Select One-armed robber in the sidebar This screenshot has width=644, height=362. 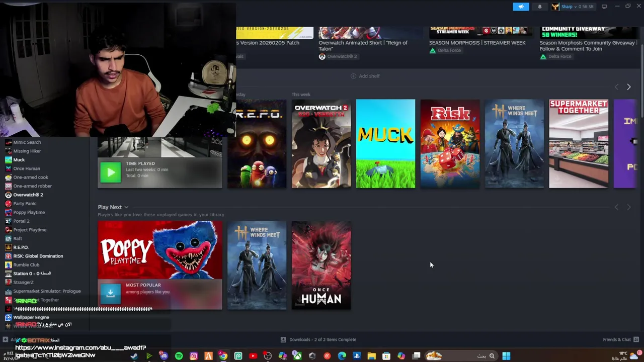click(x=32, y=186)
